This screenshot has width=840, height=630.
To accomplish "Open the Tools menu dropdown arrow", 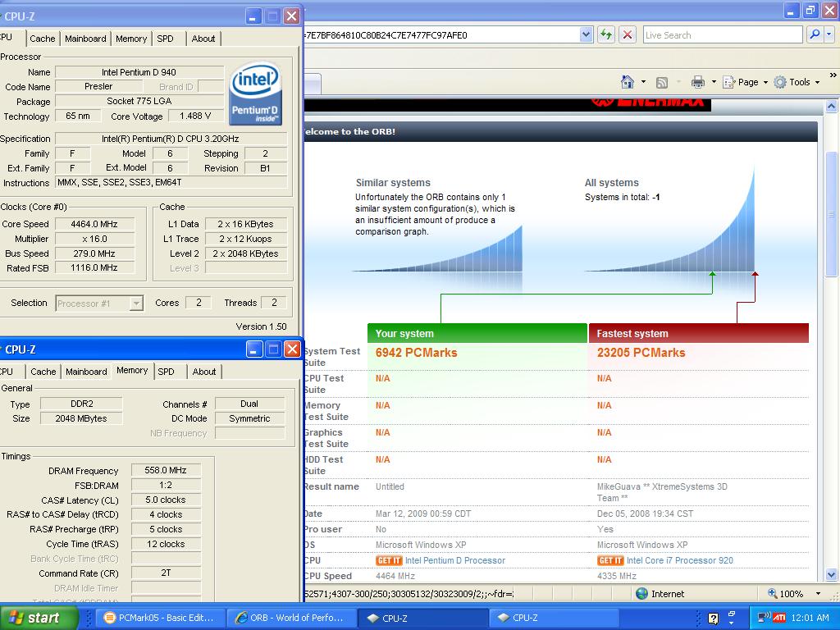I will coord(818,82).
